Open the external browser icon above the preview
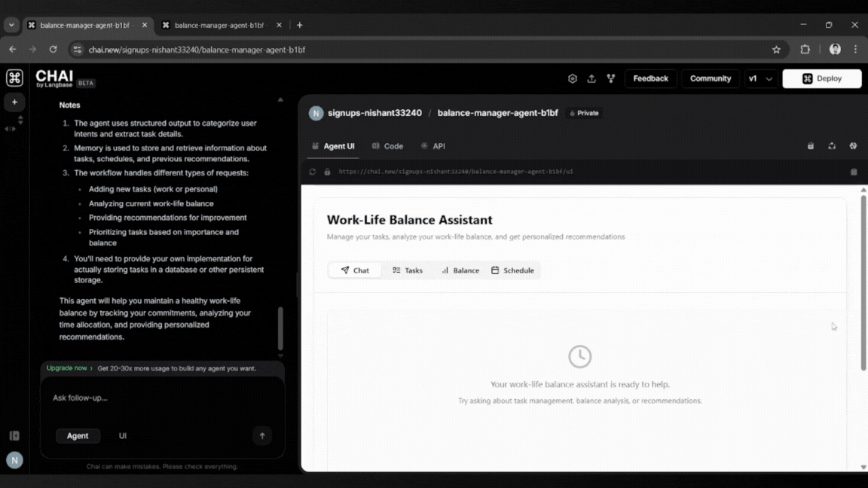Screen dimensions: 868x488 852,146
